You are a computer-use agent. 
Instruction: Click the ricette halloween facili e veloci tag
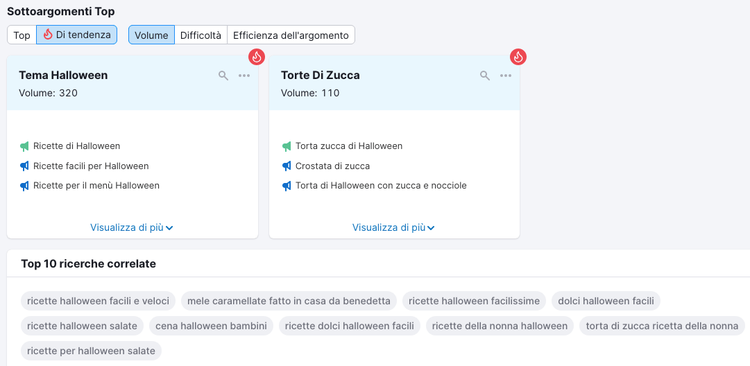coord(98,301)
